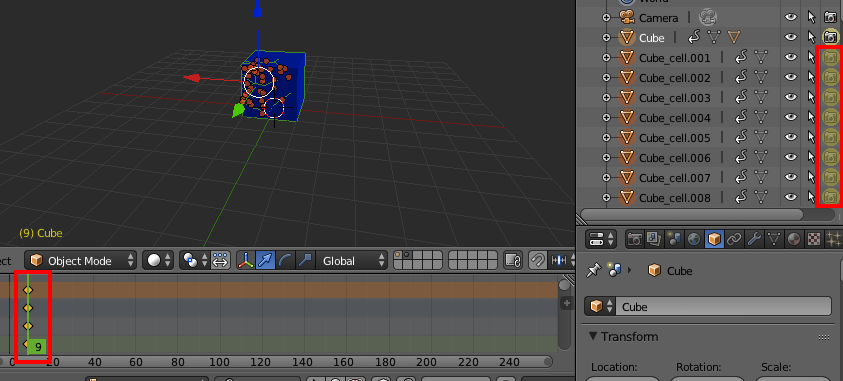The height and width of the screenshot is (381, 843).
Task: Open the Render properties tab (camera icon)
Action: pyautogui.click(x=634, y=239)
